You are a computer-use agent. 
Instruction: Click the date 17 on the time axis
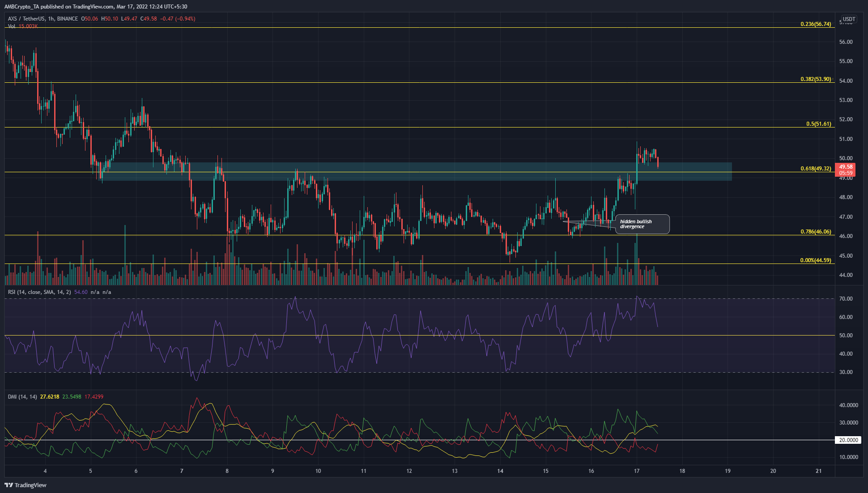[636, 471]
